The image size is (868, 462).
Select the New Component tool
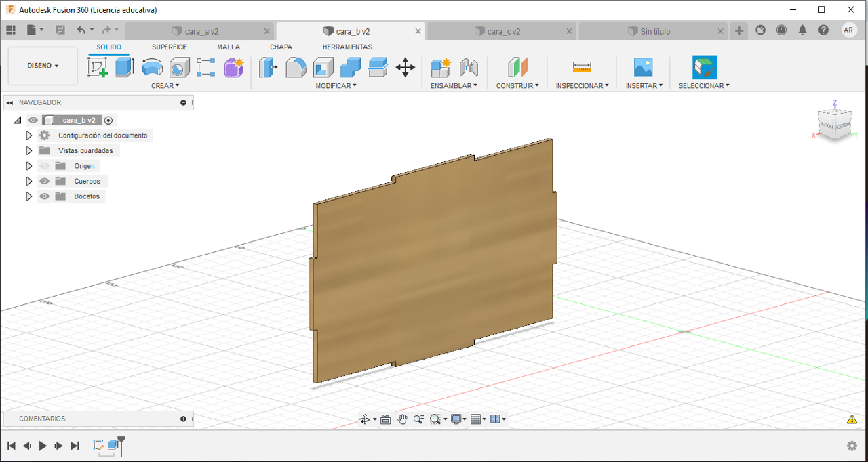point(441,67)
